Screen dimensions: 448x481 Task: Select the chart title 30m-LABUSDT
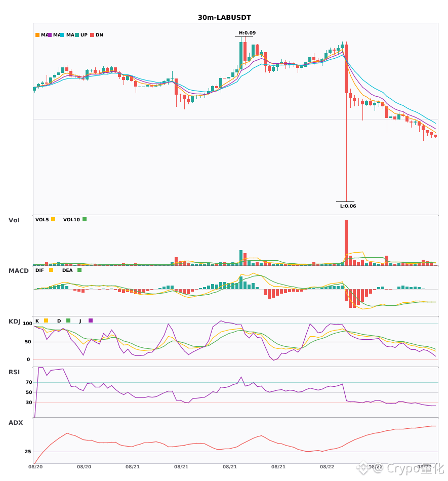[x=224, y=18]
